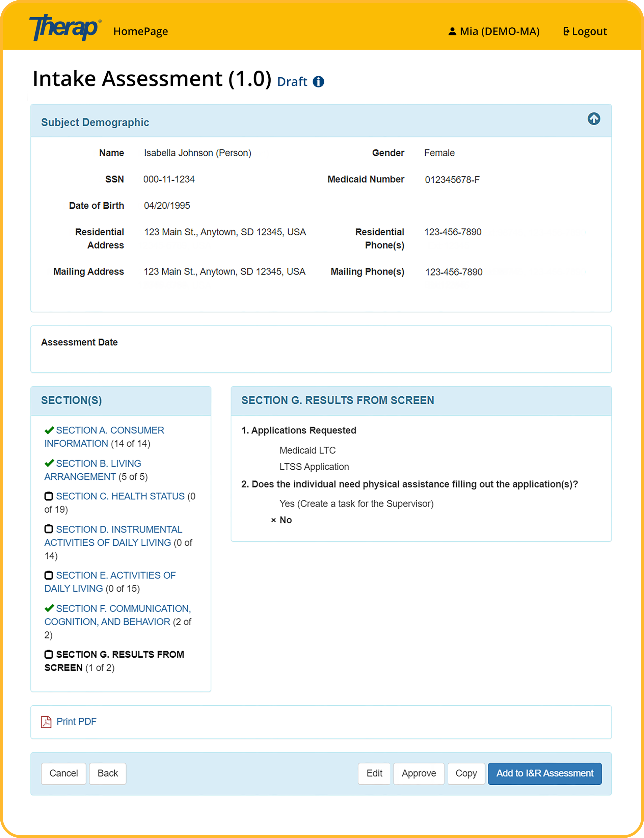The image size is (644, 838).
Task: Open Section E. Activities of Daily Living
Action: point(110,582)
